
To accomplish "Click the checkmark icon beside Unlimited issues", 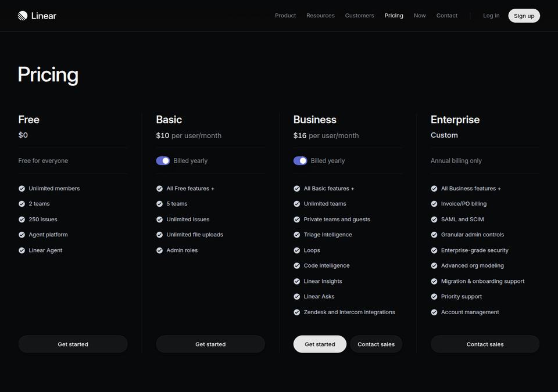I will (x=159, y=220).
